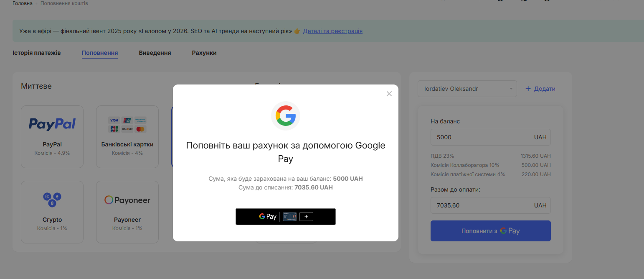Select the Crypto coins icon
This screenshot has height=279, width=644.
[x=52, y=200]
